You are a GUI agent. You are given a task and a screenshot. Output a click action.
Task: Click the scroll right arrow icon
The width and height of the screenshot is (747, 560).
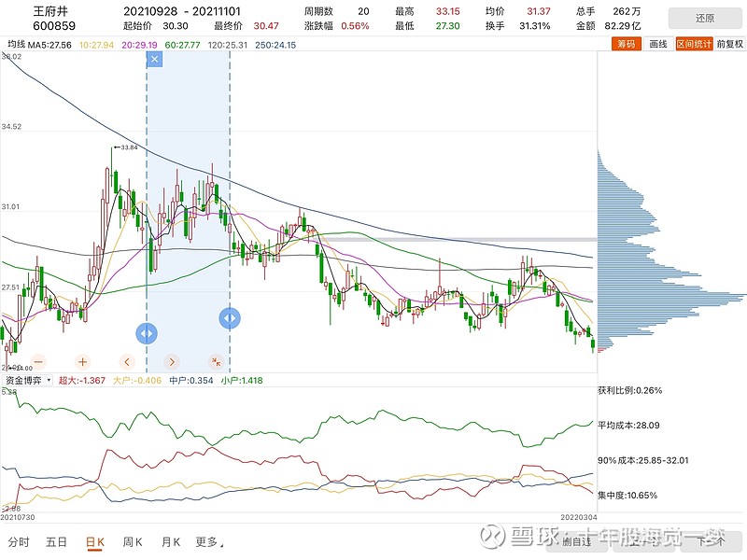click(172, 361)
